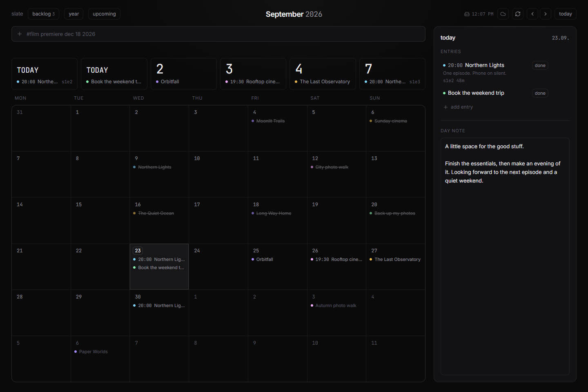Select day 24 in the calendar grid
The image size is (588, 392).
(x=218, y=267)
